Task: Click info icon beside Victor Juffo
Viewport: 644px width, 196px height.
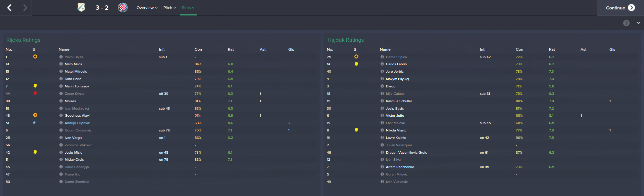Action: coord(382,116)
